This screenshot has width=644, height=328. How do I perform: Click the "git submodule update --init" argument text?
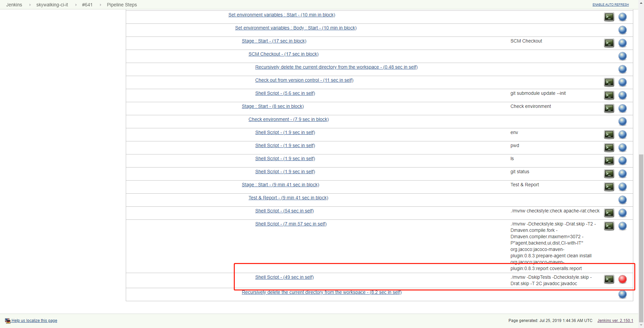click(538, 93)
